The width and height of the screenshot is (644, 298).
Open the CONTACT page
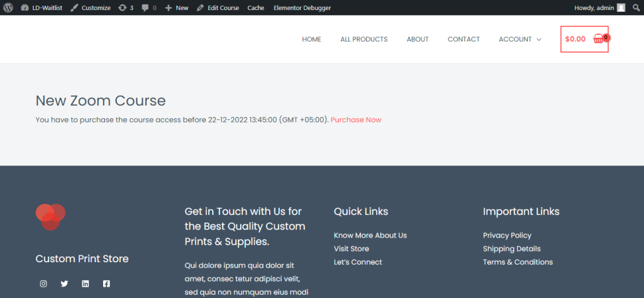pos(464,40)
